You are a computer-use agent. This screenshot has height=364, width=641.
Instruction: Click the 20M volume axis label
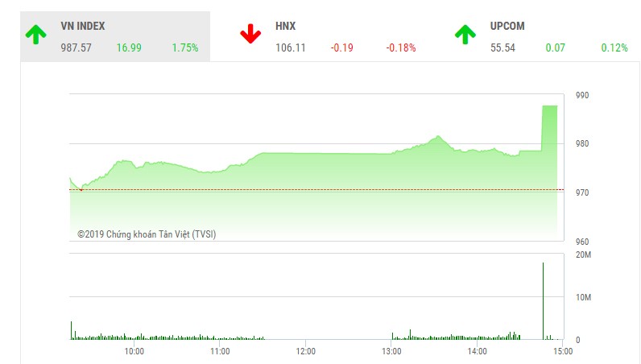coord(583,255)
